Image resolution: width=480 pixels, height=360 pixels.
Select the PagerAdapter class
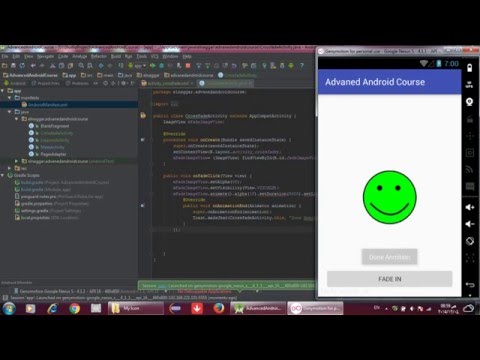[x=53, y=154]
